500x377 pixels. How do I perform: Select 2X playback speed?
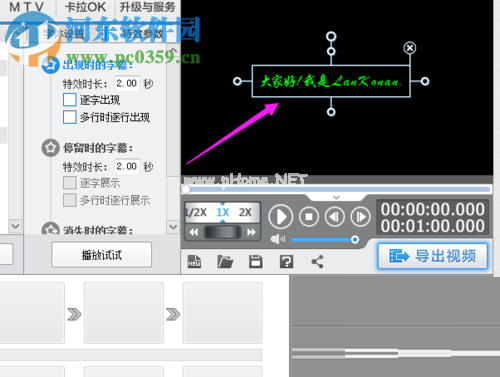coord(245,212)
